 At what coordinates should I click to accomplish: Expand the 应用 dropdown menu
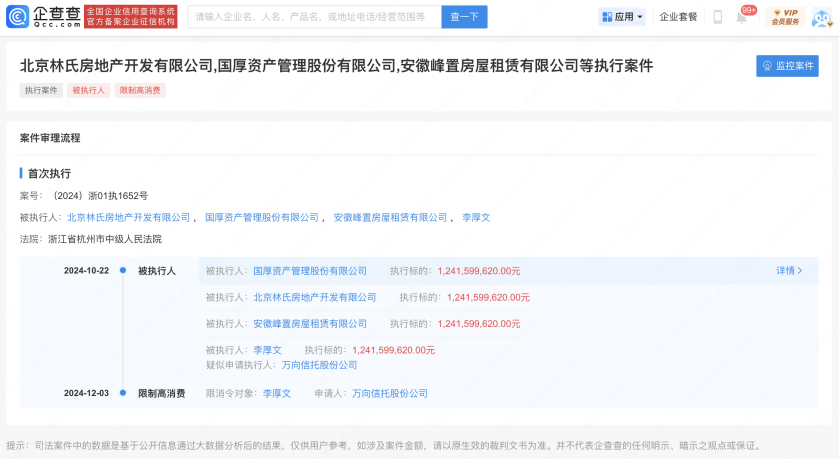pos(622,17)
